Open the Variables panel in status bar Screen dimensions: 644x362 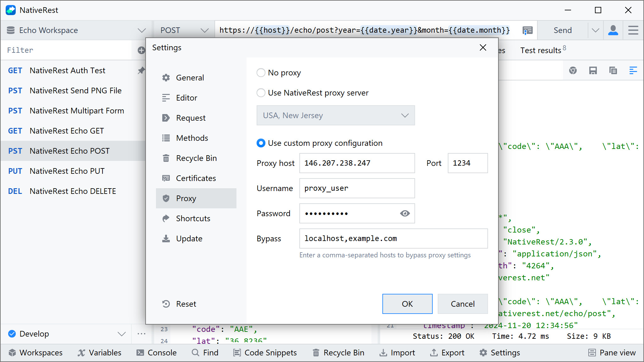[x=100, y=353]
